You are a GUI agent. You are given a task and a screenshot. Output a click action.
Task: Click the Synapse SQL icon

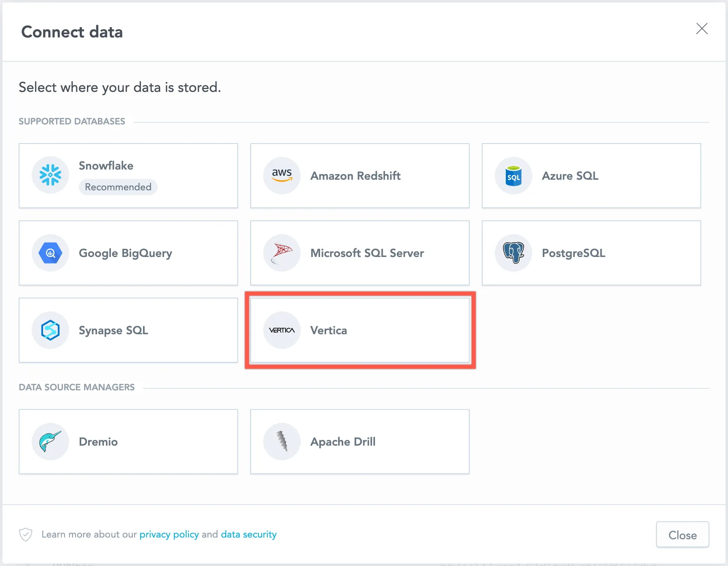50,330
